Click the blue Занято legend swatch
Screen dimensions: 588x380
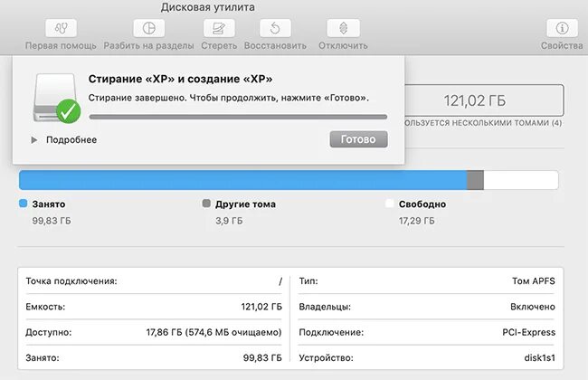24,204
